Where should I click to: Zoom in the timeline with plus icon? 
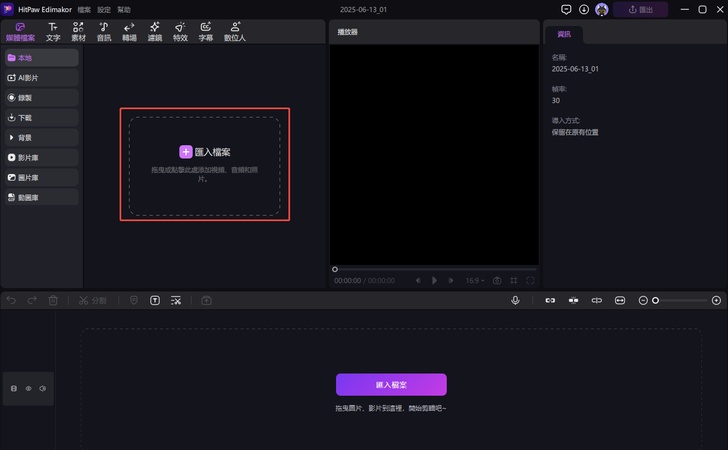pyautogui.click(x=716, y=301)
